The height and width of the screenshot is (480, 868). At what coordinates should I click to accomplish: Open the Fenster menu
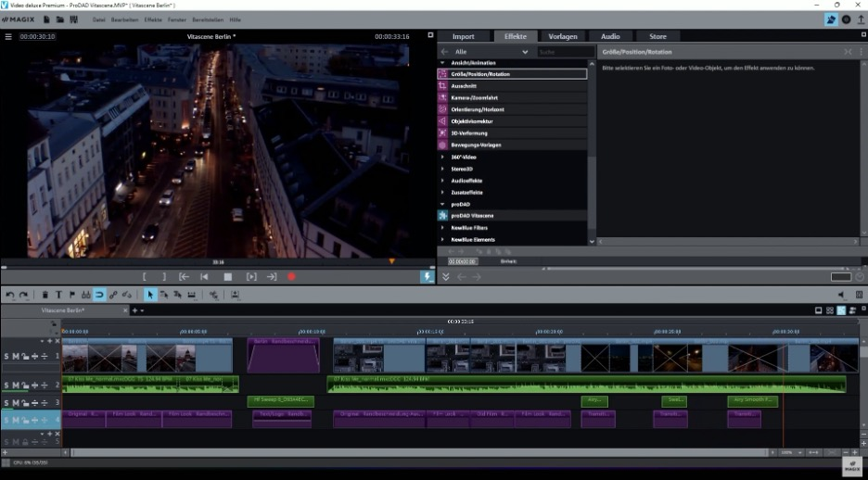177,19
